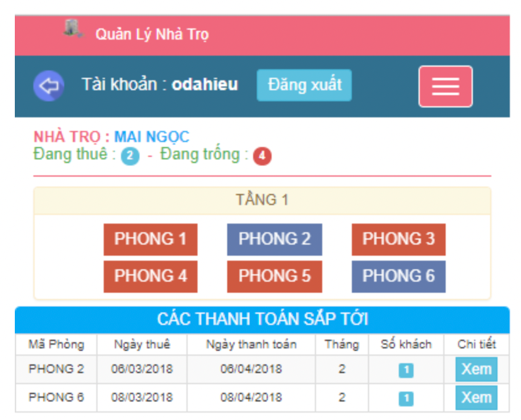
Task: Select room PHONG 3
Action: point(398,239)
